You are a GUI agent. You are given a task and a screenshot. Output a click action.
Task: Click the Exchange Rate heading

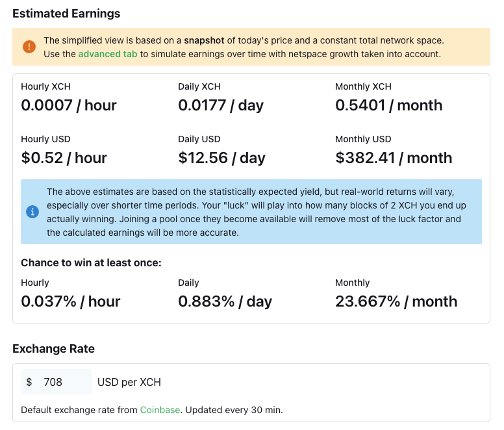tap(53, 349)
